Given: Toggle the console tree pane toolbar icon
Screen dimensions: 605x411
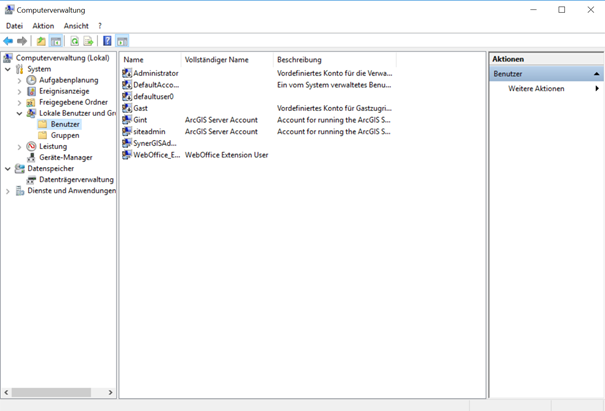Looking at the screenshot, I should tap(56, 41).
